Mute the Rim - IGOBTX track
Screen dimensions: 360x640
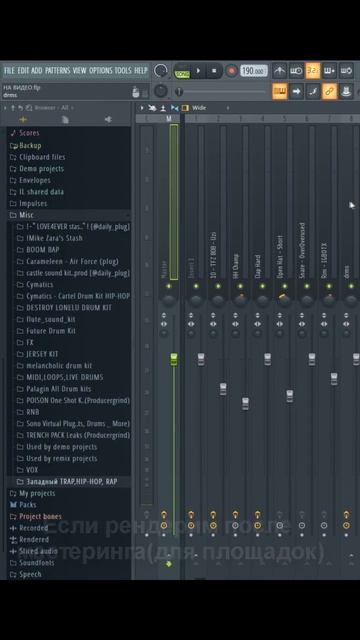tap(329, 286)
